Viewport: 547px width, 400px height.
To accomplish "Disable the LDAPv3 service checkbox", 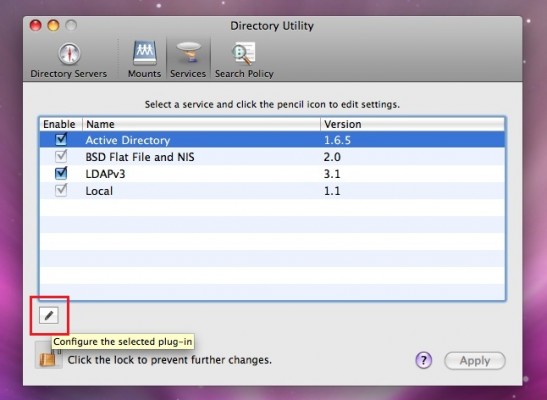I will pos(61,173).
